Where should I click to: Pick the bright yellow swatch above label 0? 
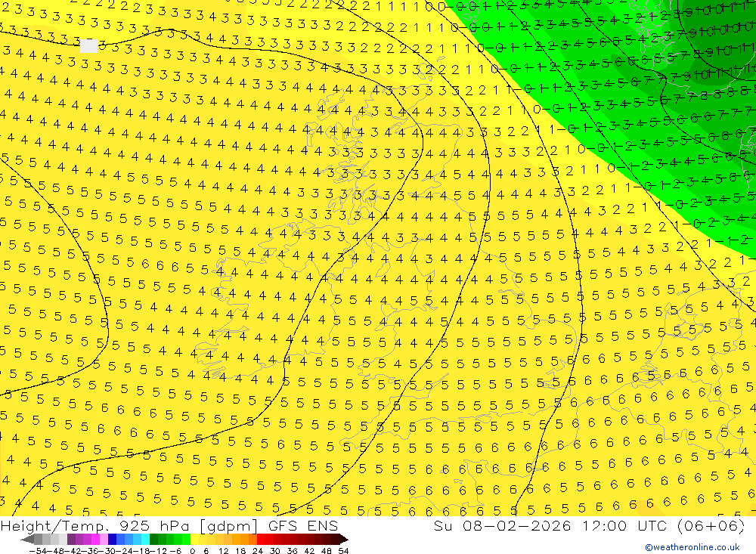[x=195, y=540]
